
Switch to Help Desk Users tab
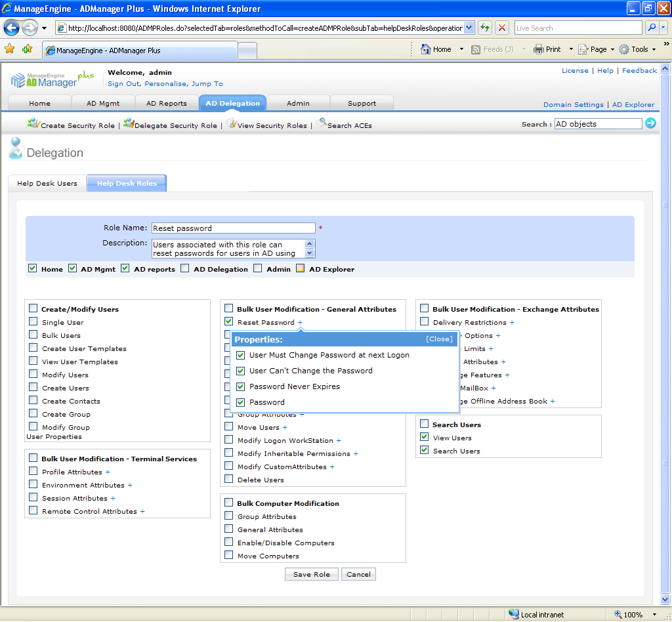pos(47,183)
